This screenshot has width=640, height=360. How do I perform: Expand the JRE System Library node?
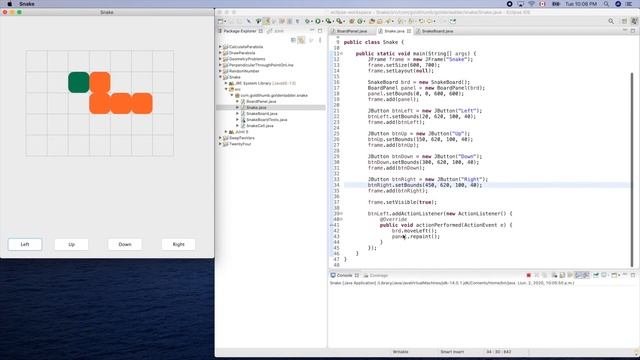tap(226, 83)
